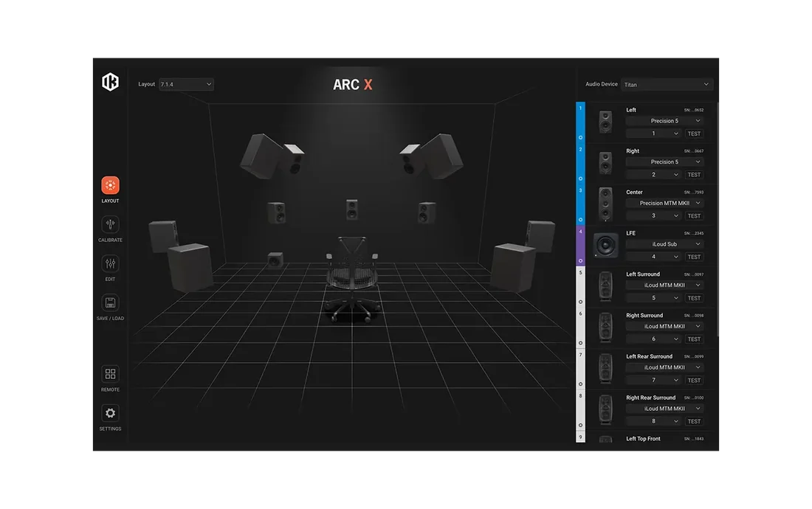Open LFE channel output 4 dropdown
812x509 pixels.
pos(653,257)
